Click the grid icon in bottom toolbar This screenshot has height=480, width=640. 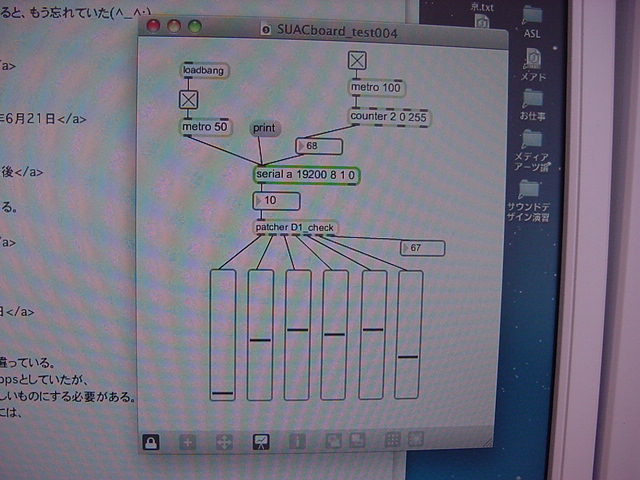(x=392, y=440)
